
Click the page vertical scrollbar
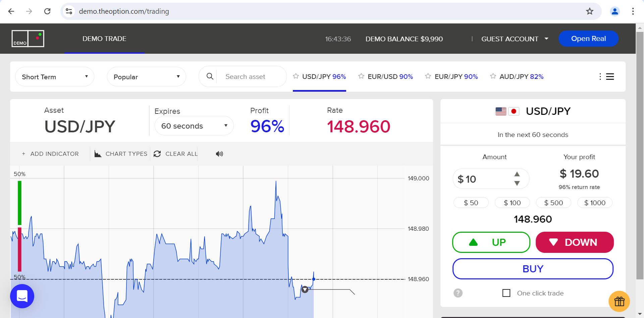click(640, 155)
